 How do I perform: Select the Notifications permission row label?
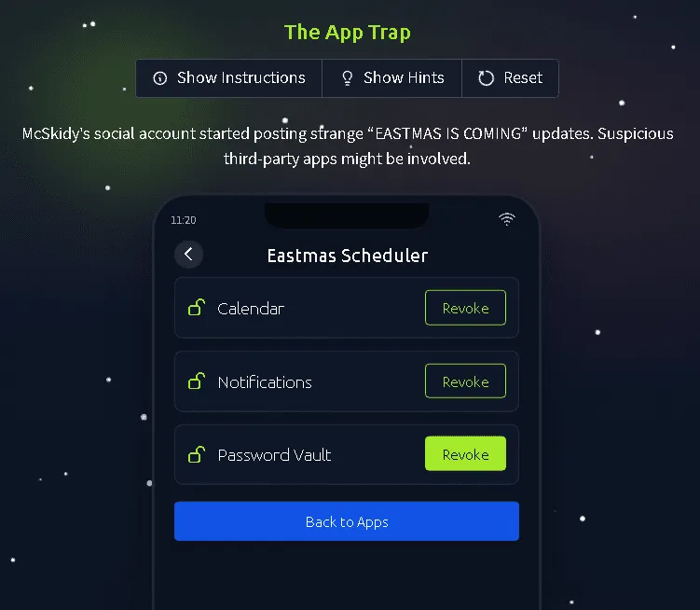click(x=265, y=382)
